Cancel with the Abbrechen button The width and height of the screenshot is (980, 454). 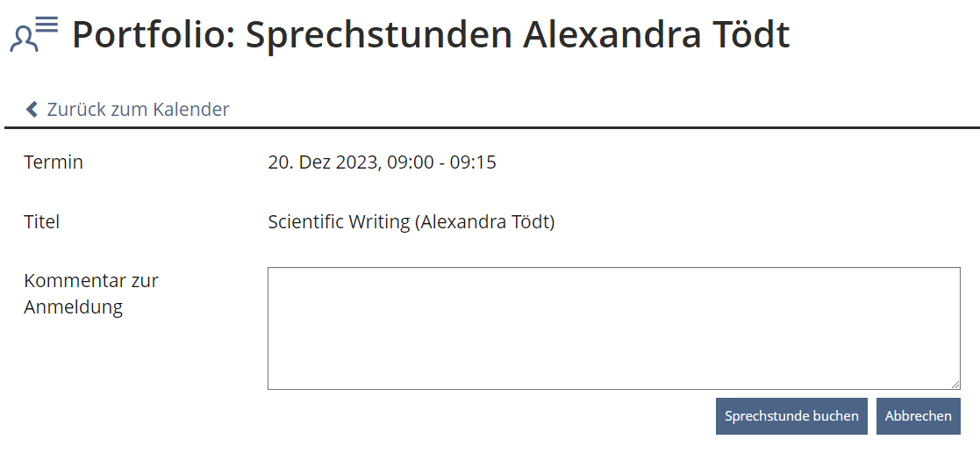(918, 416)
